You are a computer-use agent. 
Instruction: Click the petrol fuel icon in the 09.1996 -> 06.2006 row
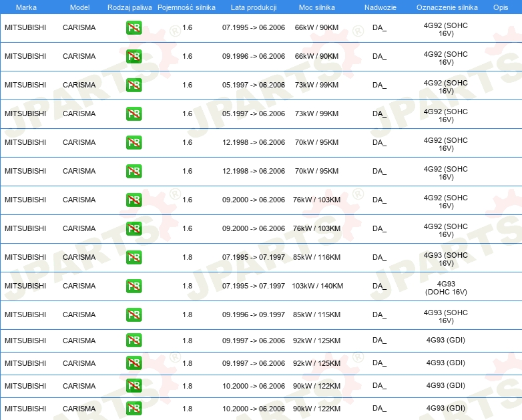134,56
